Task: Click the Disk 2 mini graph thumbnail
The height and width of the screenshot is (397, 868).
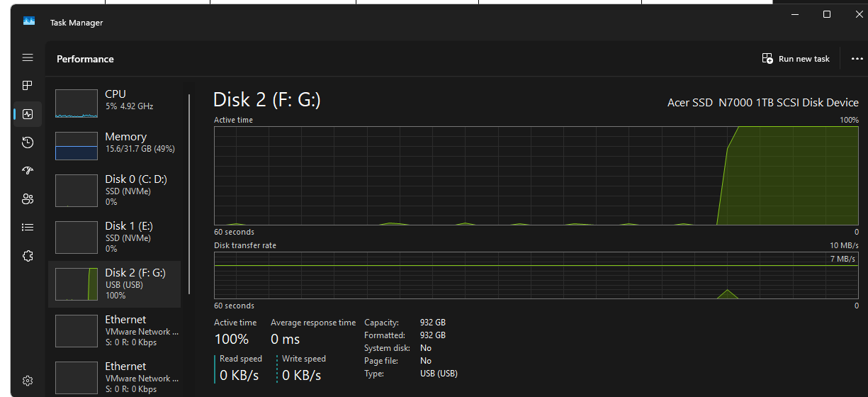Action: pos(77,284)
